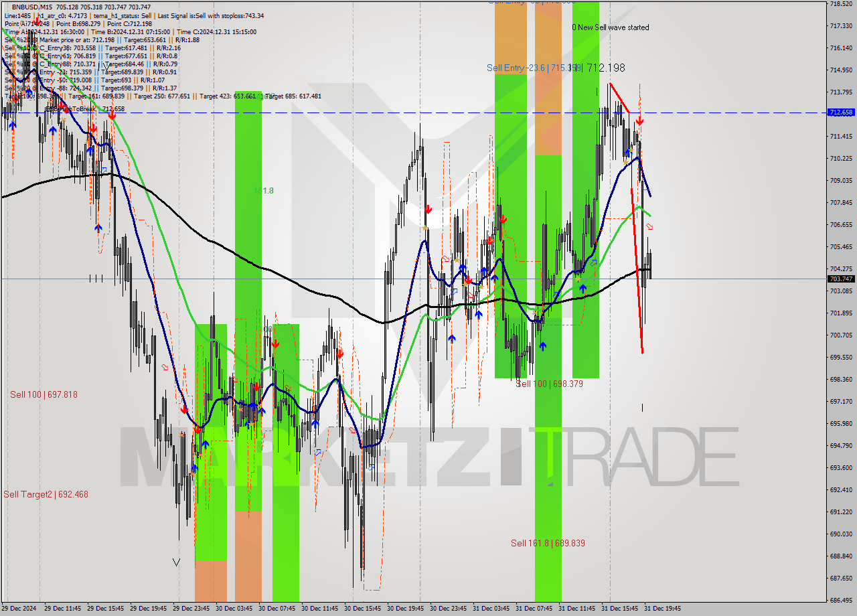Viewport: 857px width, 616px height.
Task: Click the 714.950 price axis value
Action: pyautogui.click(x=841, y=70)
